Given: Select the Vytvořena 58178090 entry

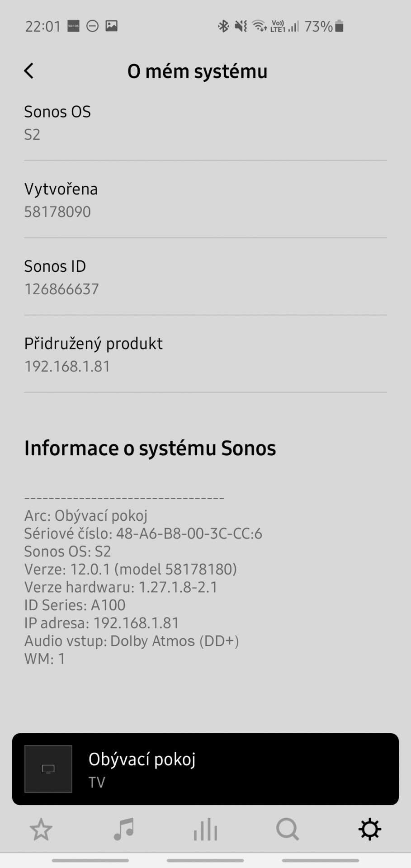Looking at the screenshot, I should (205, 200).
